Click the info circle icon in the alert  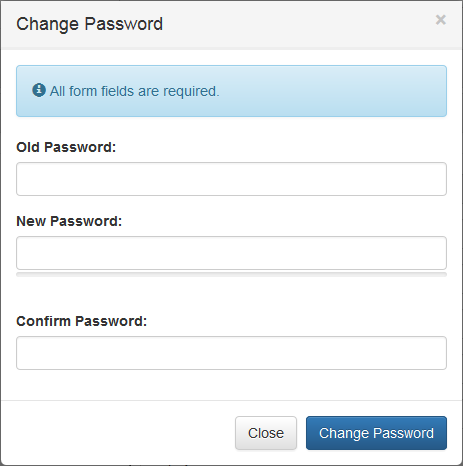(39, 90)
